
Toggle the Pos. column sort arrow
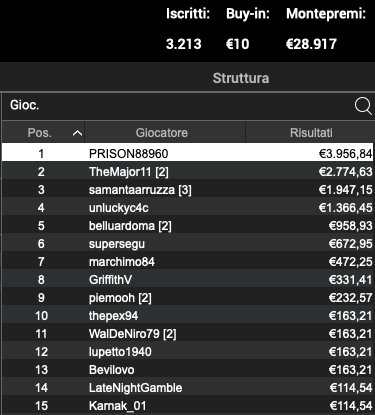click(77, 133)
